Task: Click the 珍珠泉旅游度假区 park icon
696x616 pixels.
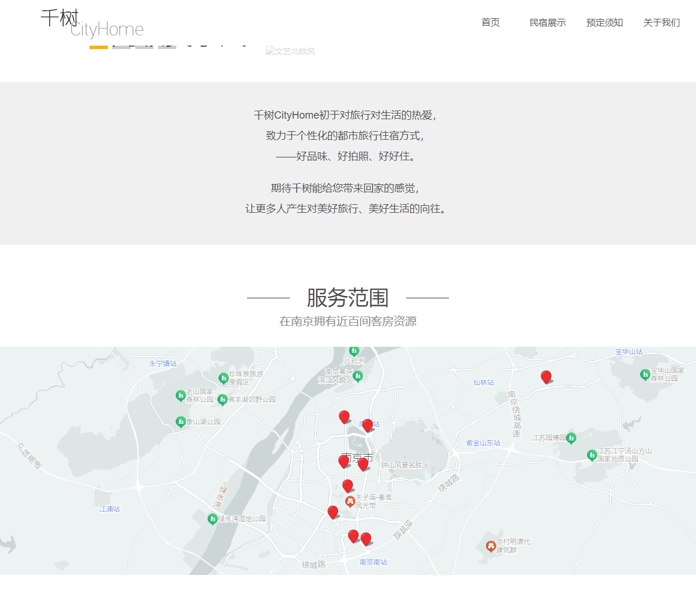Action: click(x=223, y=376)
